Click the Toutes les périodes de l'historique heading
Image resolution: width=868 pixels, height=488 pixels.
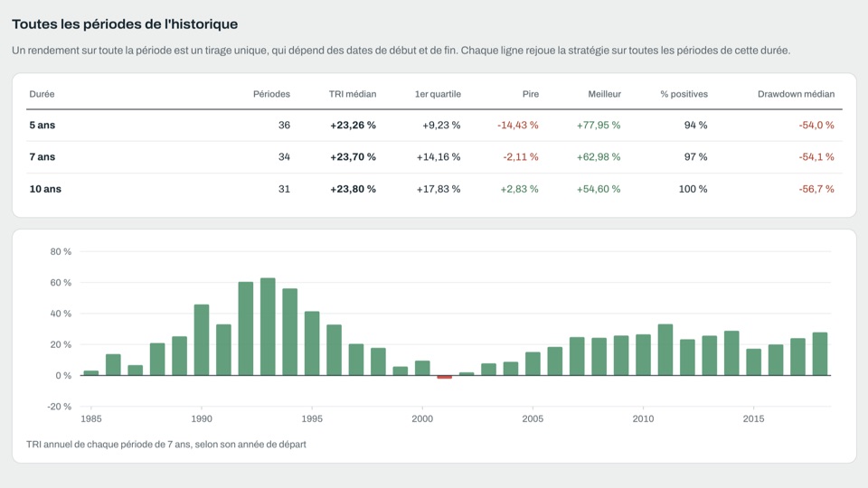click(x=125, y=24)
